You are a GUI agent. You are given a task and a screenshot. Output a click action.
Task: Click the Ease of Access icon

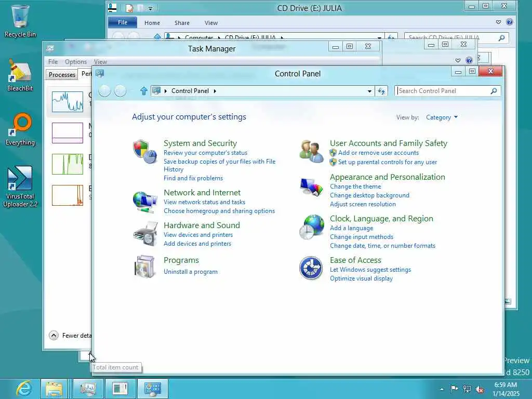[x=311, y=268]
